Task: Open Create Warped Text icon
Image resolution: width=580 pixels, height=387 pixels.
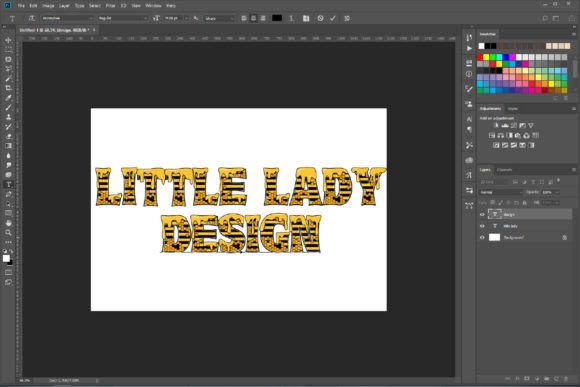Action: coord(291,18)
